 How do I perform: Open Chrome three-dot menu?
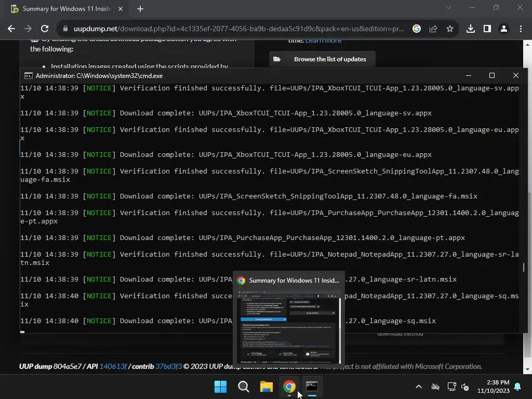click(x=521, y=29)
